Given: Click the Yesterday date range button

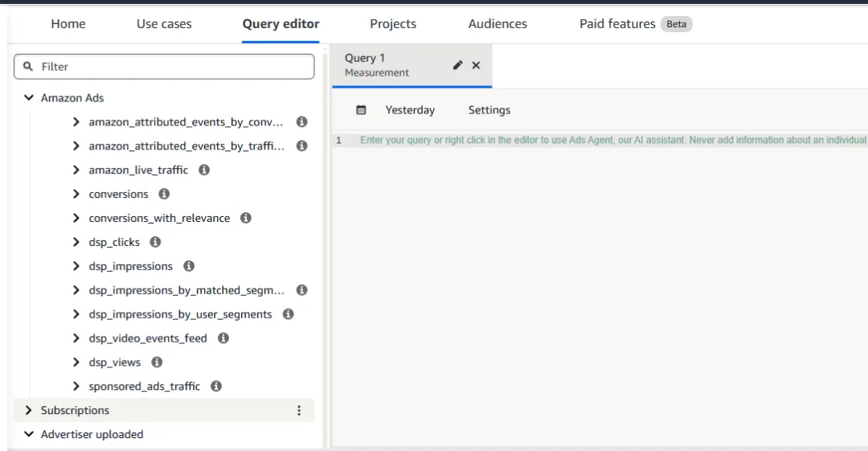Looking at the screenshot, I should 410,109.
